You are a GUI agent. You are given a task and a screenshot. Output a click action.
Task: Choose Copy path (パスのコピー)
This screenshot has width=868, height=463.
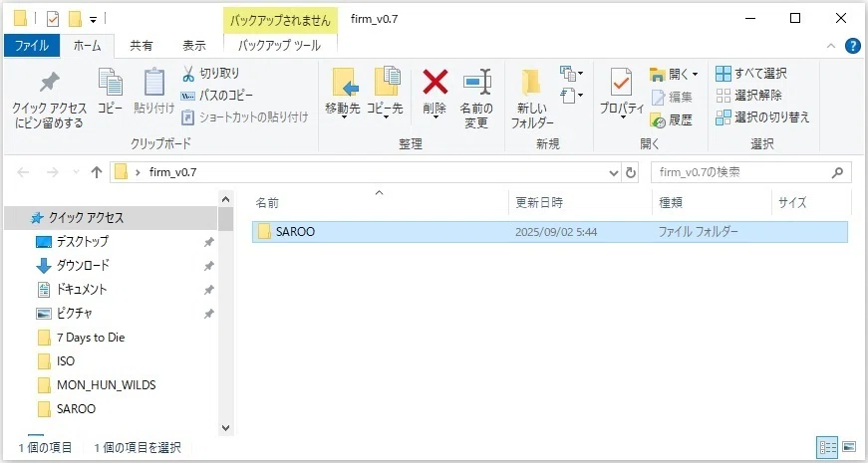coord(217,96)
